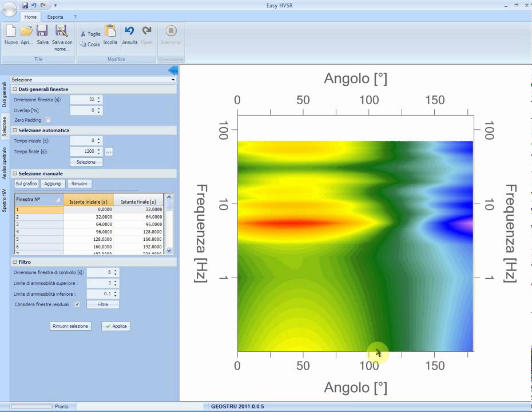Click the round application menu button

tap(9, 9)
